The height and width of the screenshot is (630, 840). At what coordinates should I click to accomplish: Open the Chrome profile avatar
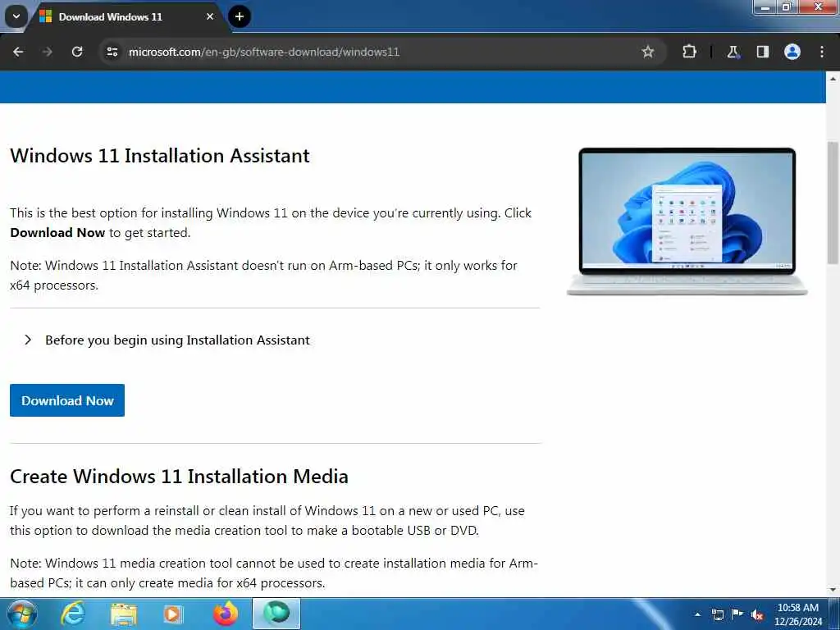(792, 52)
